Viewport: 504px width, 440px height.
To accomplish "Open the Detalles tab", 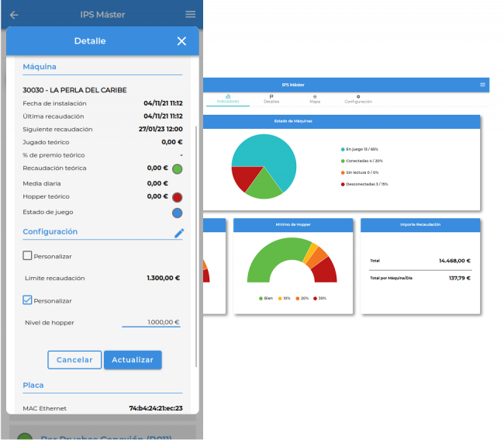I will pyautogui.click(x=271, y=99).
